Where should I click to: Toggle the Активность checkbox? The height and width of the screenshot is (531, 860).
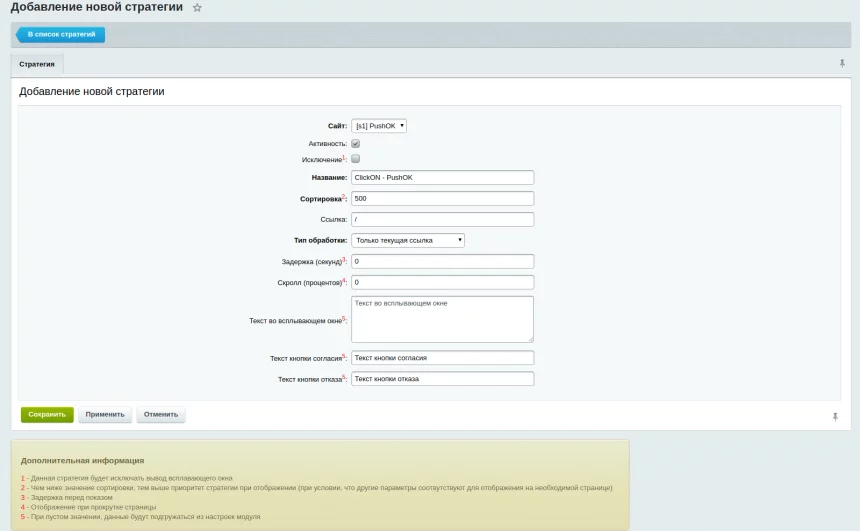(355, 143)
